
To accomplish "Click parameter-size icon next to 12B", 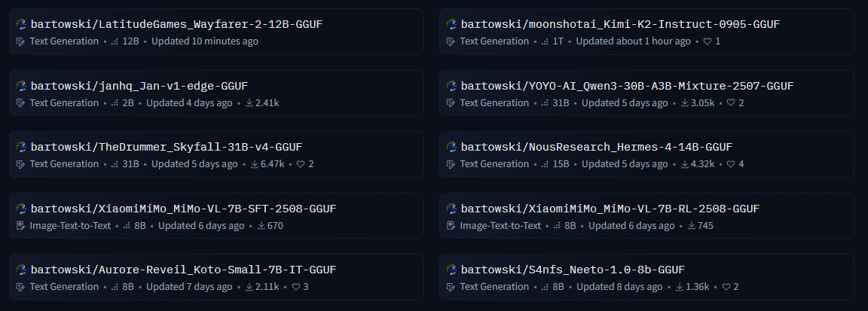I will (x=115, y=41).
